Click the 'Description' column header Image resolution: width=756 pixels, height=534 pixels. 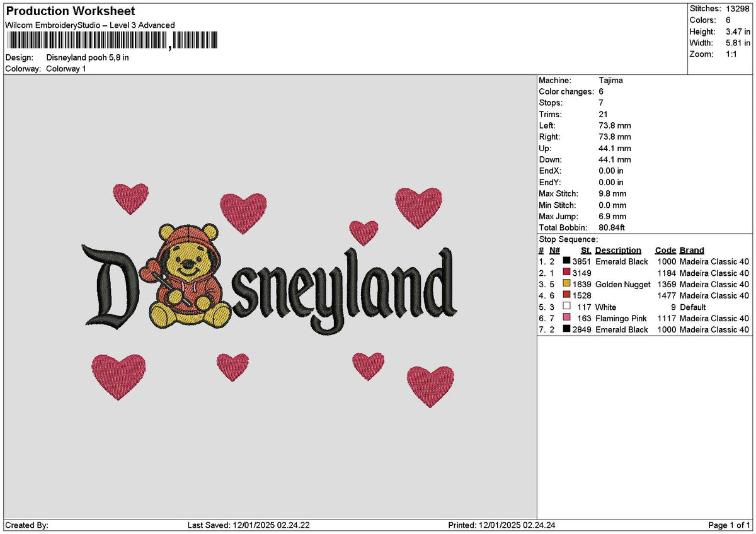coord(618,251)
